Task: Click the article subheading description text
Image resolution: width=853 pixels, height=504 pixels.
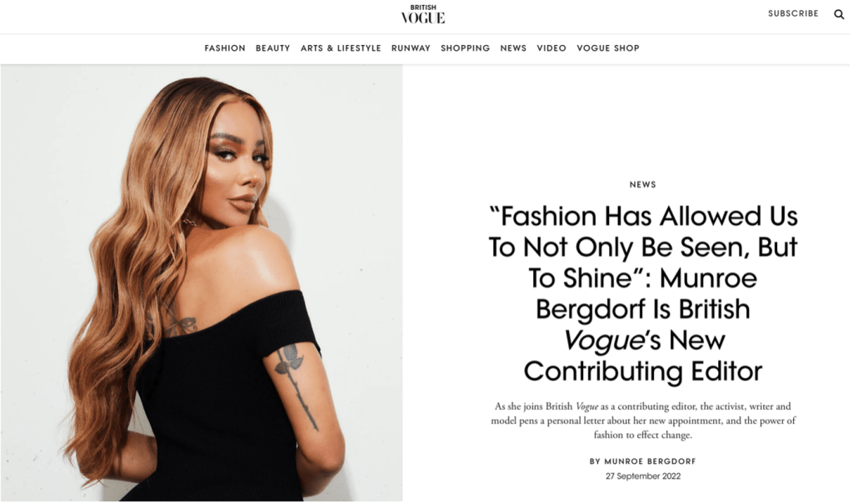Action: click(x=642, y=420)
